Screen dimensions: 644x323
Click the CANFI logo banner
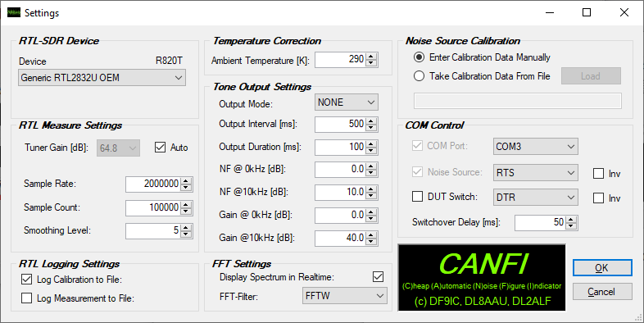(x=482, y=278)
